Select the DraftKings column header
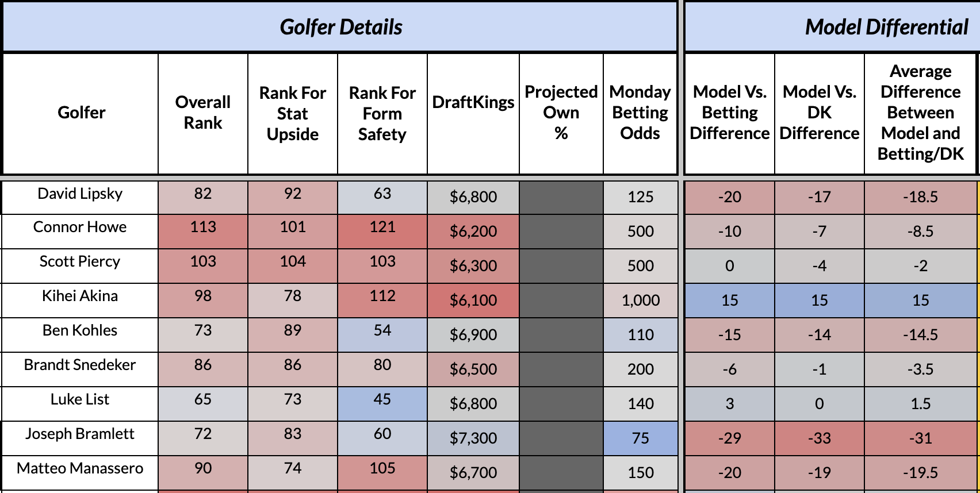The height and width of the screenshot is (493, 980). tap(473, 102)
